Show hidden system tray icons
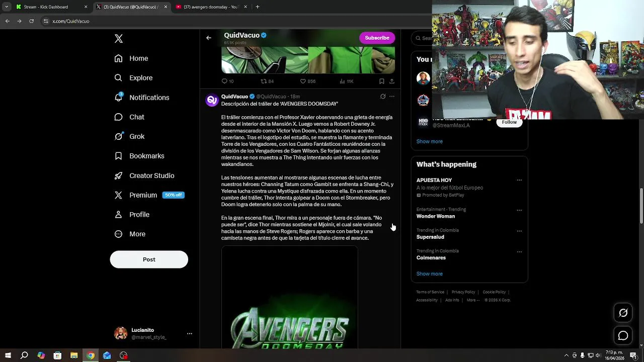The height and width of the screenshot is (362, 644). click(x=566, y=355)
